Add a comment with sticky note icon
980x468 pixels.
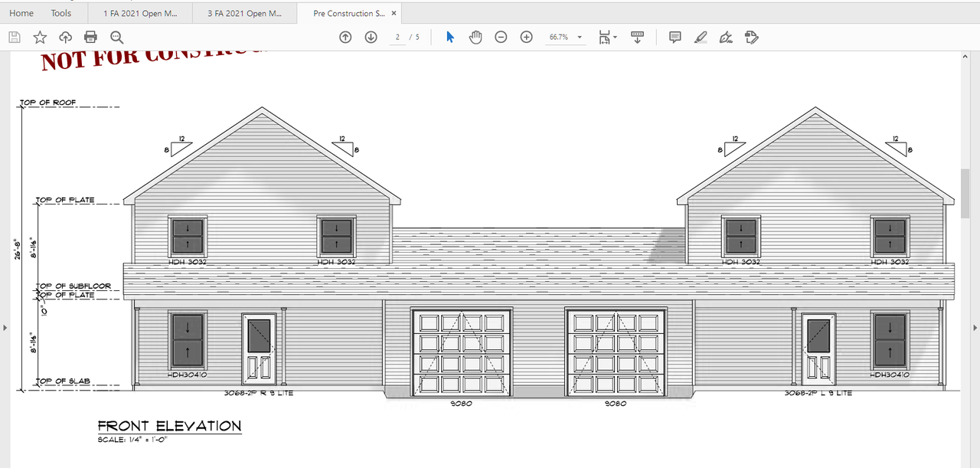[675, 37]
